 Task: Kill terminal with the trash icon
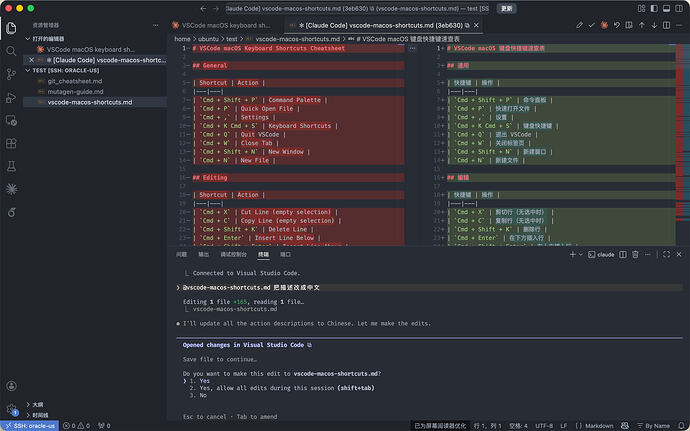pos(635,254)
